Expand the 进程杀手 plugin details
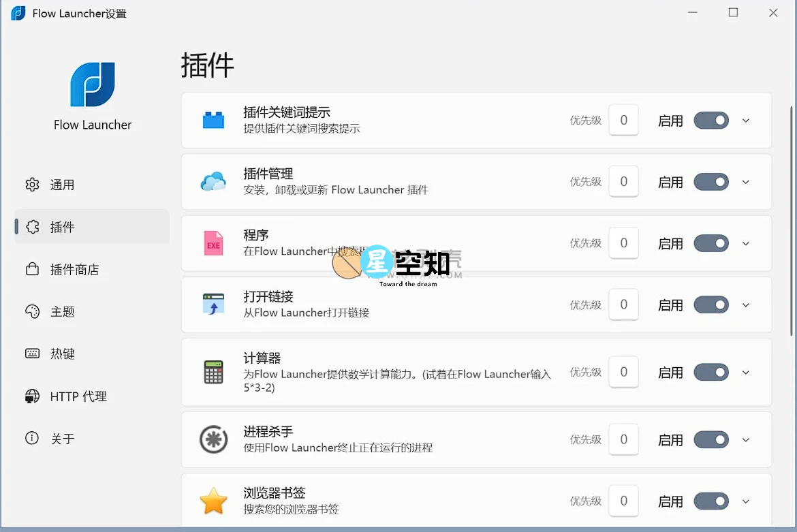Screen dimensions: 797x532 (x=745, y=439)
